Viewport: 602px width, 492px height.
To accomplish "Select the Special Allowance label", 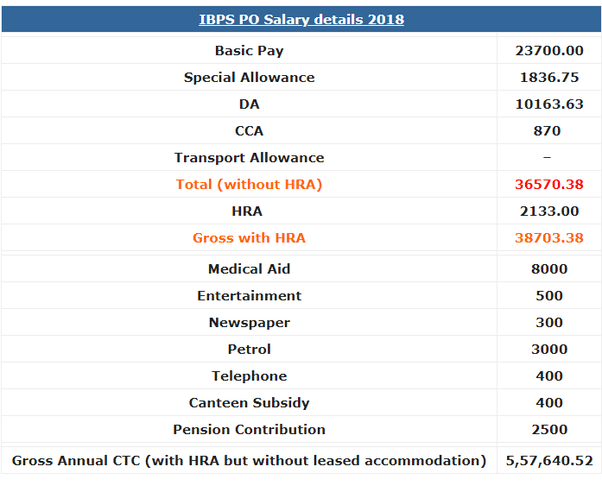I will click(249, 78).
